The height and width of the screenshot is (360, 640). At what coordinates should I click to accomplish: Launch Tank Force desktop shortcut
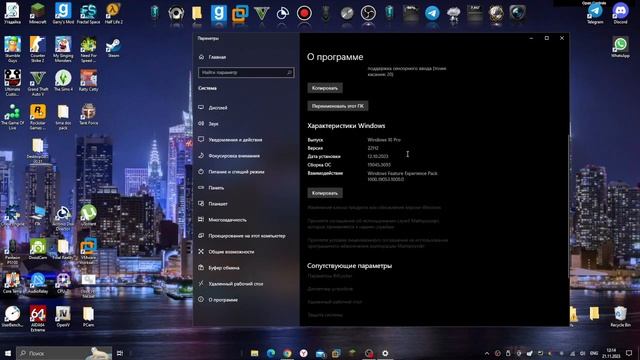(x=88, y=114)
